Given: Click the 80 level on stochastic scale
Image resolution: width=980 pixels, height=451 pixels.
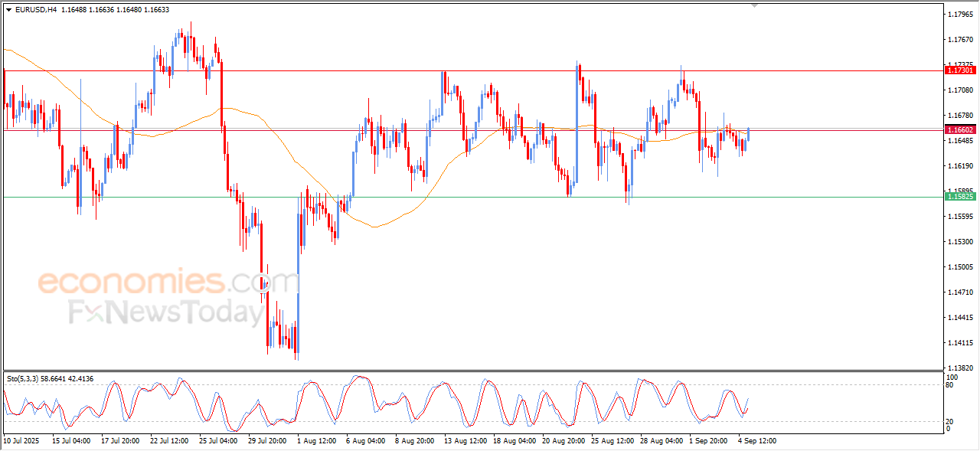Looking at the screenshot, I should pos(951,385).
